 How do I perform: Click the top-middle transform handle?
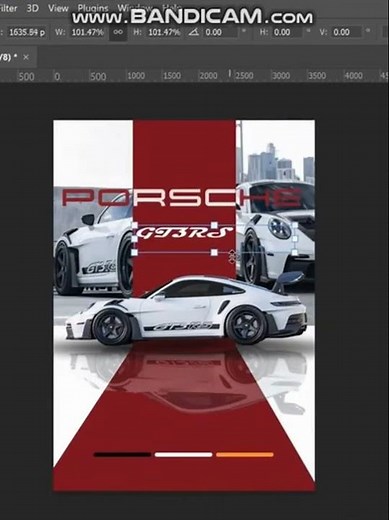(214, 225)
